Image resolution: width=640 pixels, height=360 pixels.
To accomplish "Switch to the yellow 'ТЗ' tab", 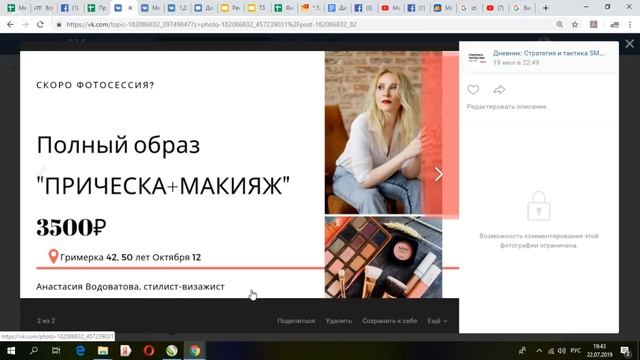I will 257,8.
